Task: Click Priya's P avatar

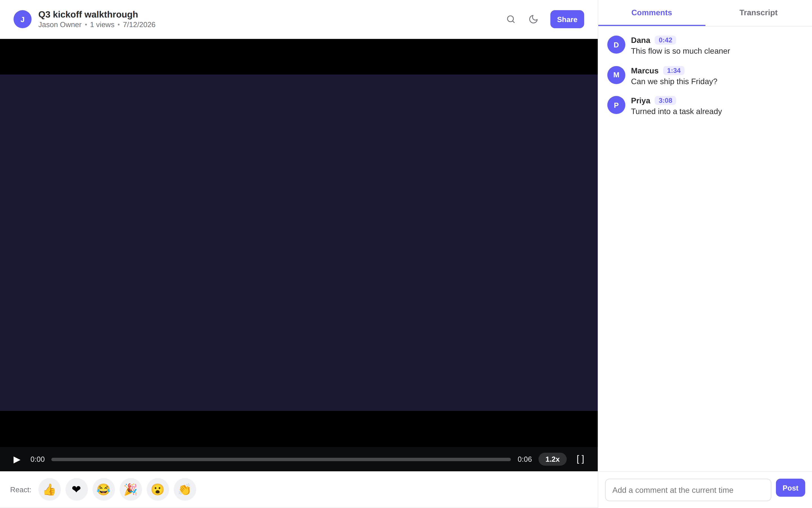Action: tap(616, 105)
